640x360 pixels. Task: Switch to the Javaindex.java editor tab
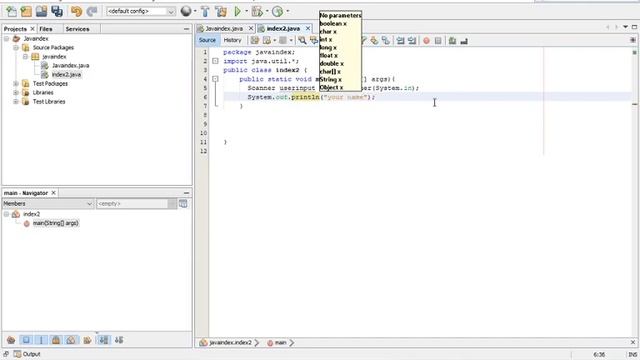224,29
